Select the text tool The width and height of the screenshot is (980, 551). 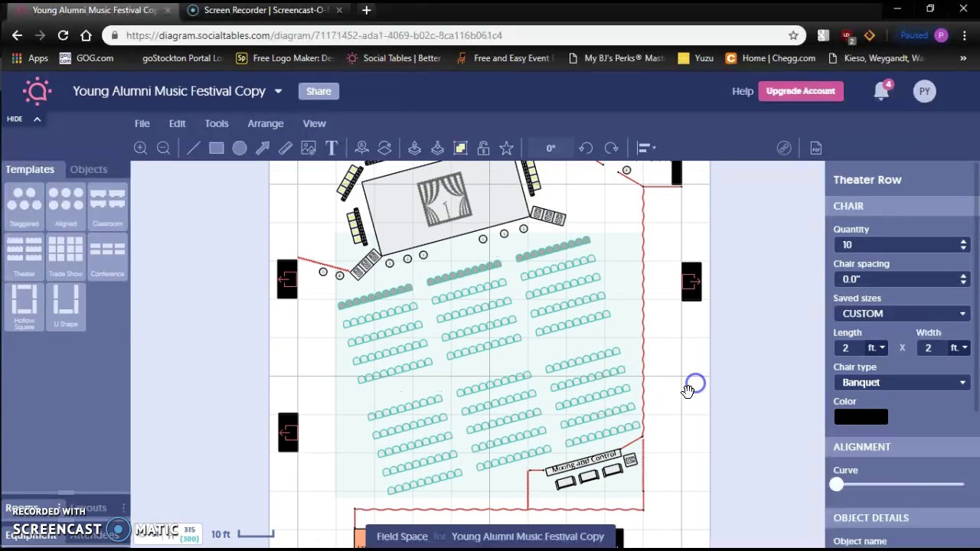tap(332, 148)
